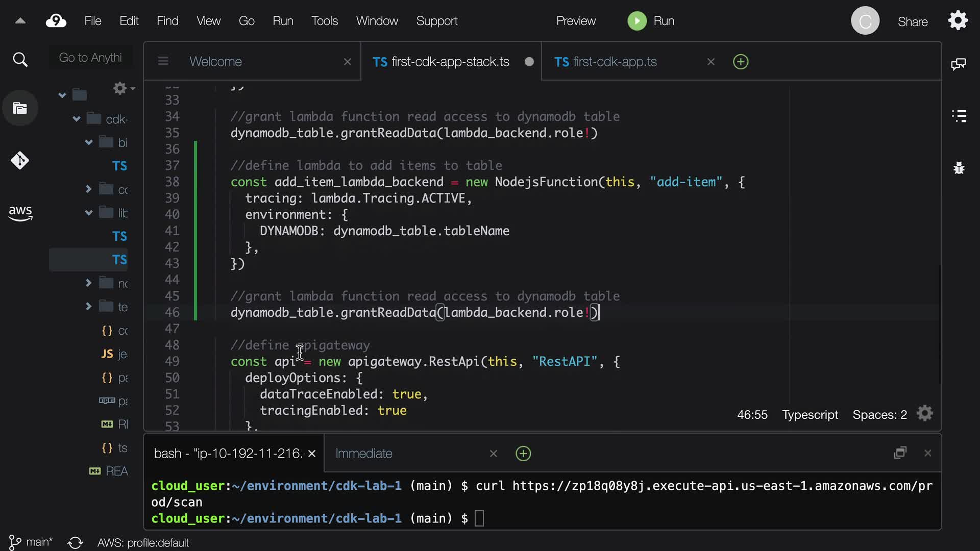This screenshot has width=980, height=551.
Task: Open the Environment files panel icon
Action: tap(20, 108)
